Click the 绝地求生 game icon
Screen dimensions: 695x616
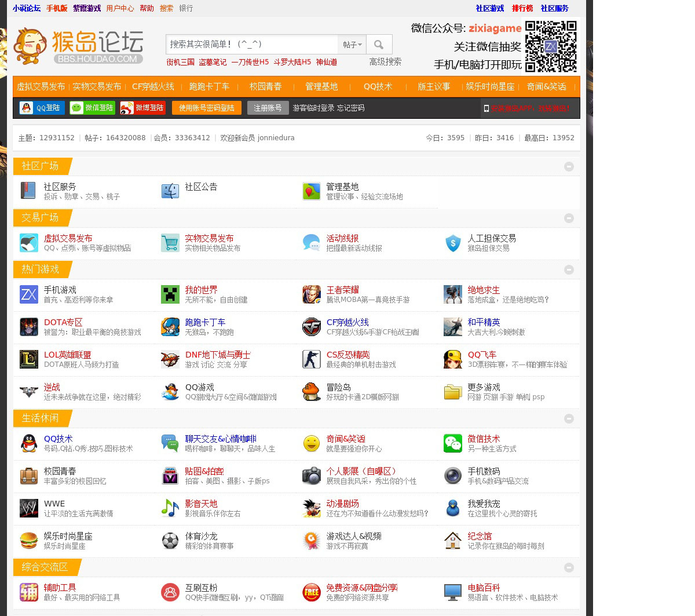point(453,294)
